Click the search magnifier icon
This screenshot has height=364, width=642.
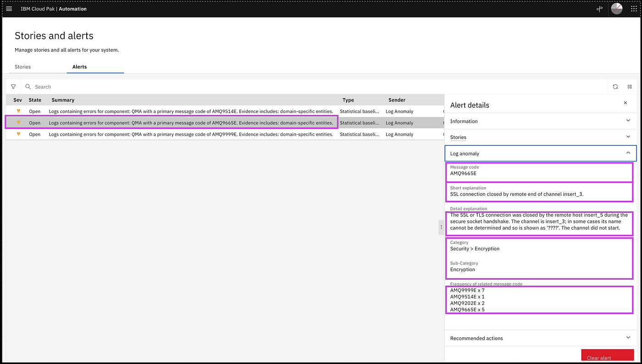tap(28, 87)
